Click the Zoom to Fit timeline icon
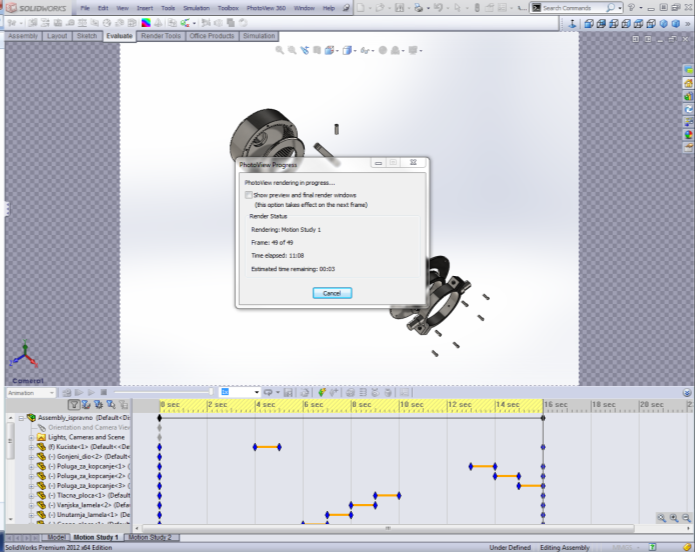Screen dimensions: 695x552 point(662,518)
